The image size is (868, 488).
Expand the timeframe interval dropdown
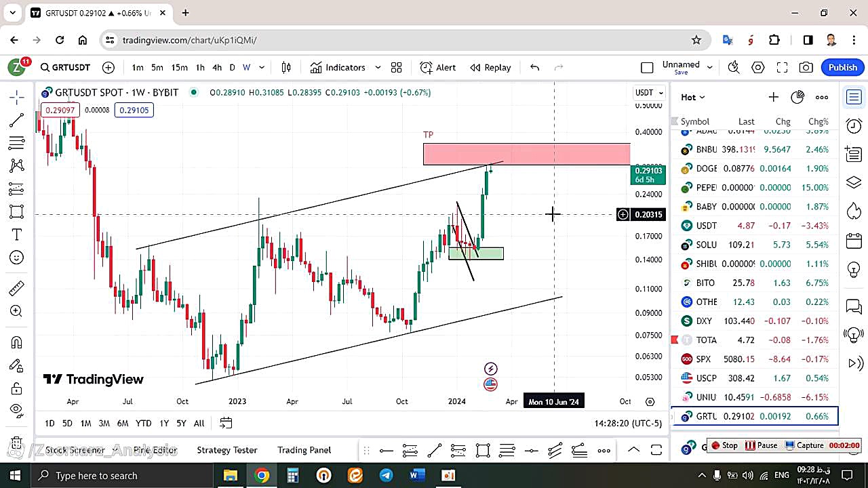tap(262, 67)
